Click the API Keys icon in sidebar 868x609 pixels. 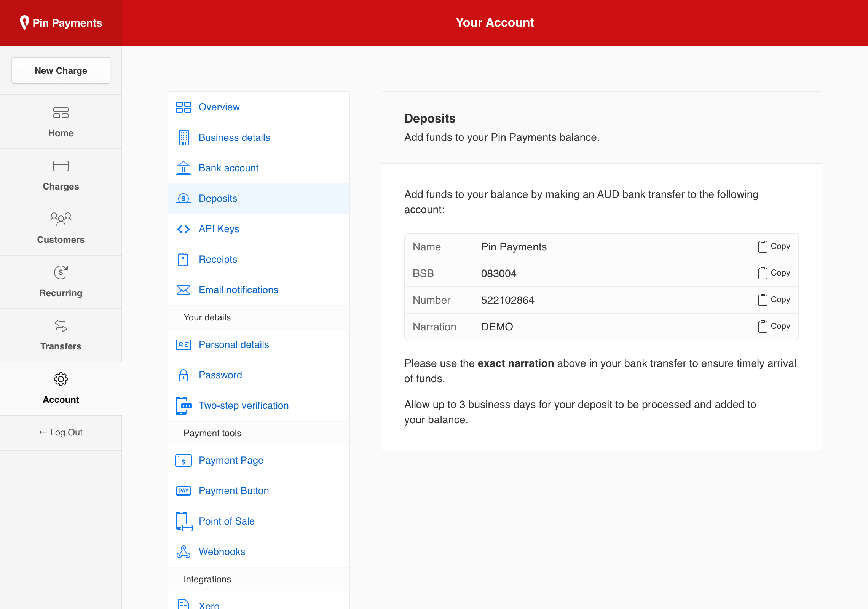183,229
